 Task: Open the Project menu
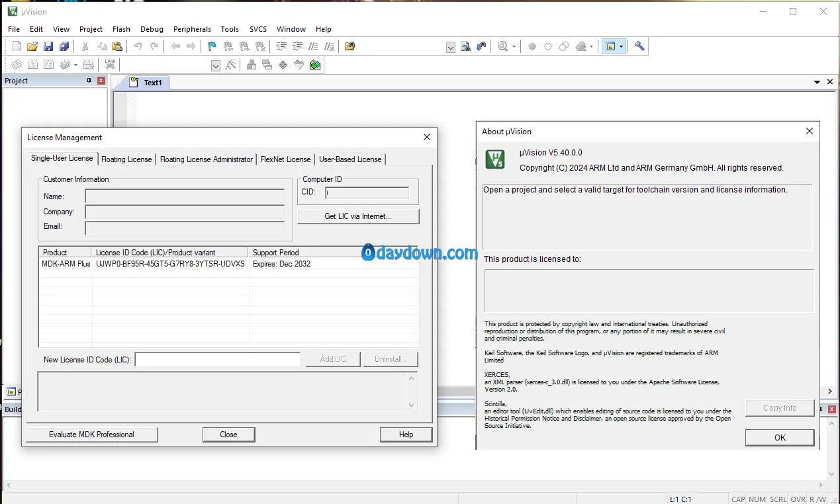click(91, 29)
